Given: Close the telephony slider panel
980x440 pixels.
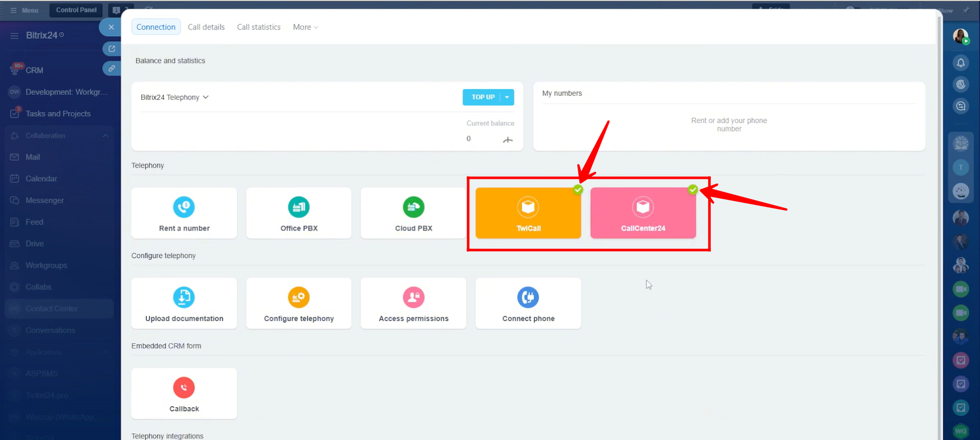Looking at the screenshot, I should [x=111, y=27].
